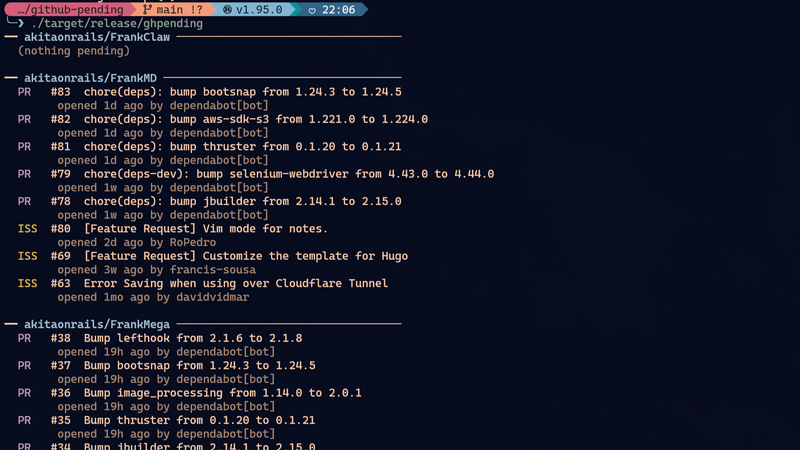Select the main !? branch segment

[x=173, y=10]
